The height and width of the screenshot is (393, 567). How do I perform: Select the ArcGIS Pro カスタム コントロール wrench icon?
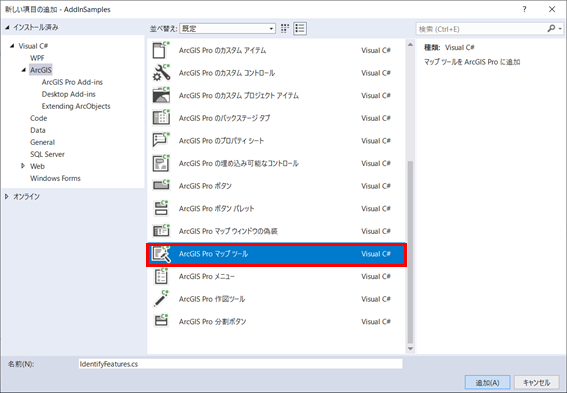pos(161,73)
